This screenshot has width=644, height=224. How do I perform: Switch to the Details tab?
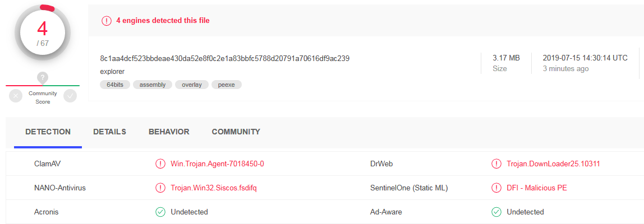click(109, 132)
